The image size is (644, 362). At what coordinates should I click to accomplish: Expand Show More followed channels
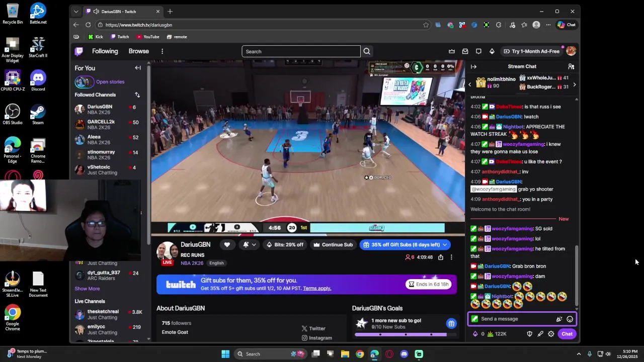(87, 289)
